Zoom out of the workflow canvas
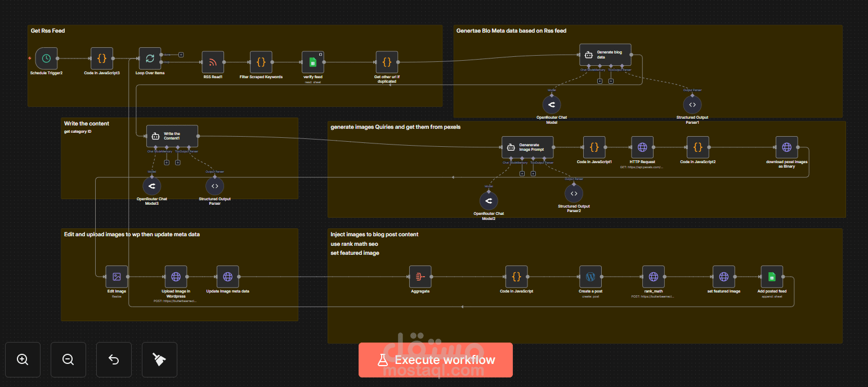The image size is (868, 387). coord(68,359)
